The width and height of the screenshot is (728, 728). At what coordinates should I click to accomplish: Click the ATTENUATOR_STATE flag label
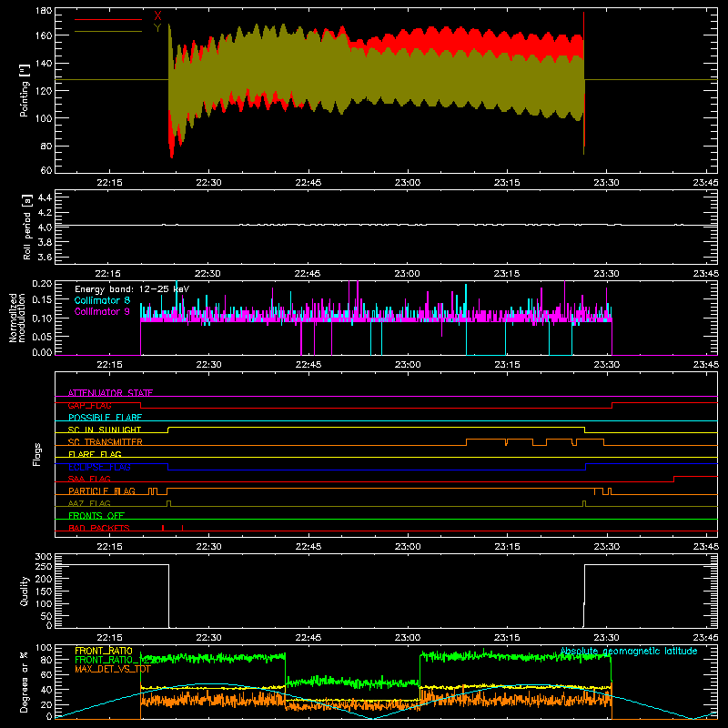110,393
